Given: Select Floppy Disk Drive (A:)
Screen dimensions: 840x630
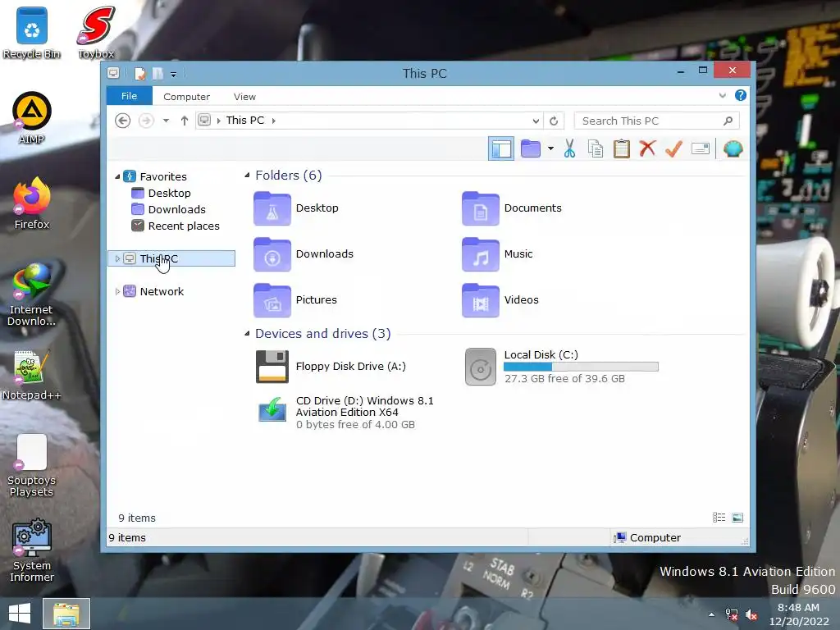Looking at the screenshot, I should pos(331,367).
